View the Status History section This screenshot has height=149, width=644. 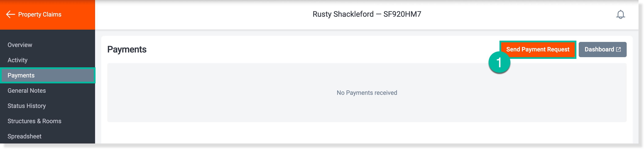tap(26, 106)
